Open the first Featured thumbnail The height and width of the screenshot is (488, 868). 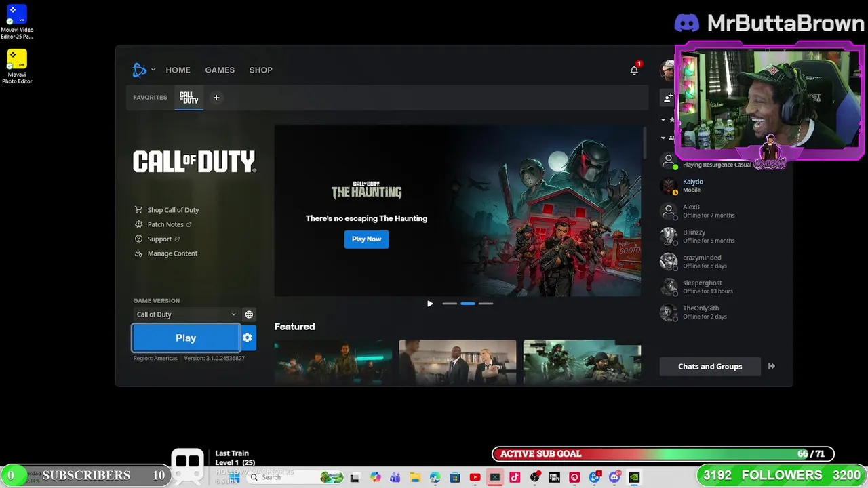[333, 363]
